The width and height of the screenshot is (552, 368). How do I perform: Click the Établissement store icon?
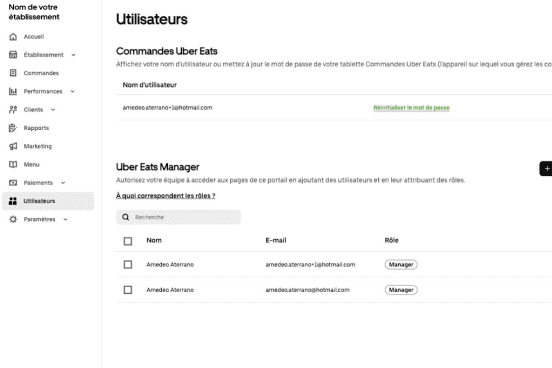[x=13, y=55]
